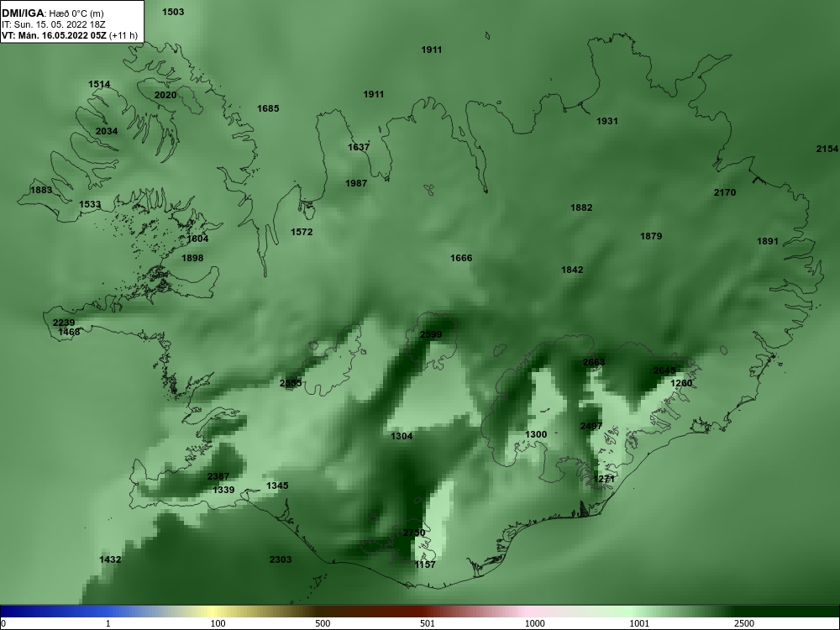This screenshot has height=630, width=840.
Task: Click the map value 1572
Action: tap(302, 232)
